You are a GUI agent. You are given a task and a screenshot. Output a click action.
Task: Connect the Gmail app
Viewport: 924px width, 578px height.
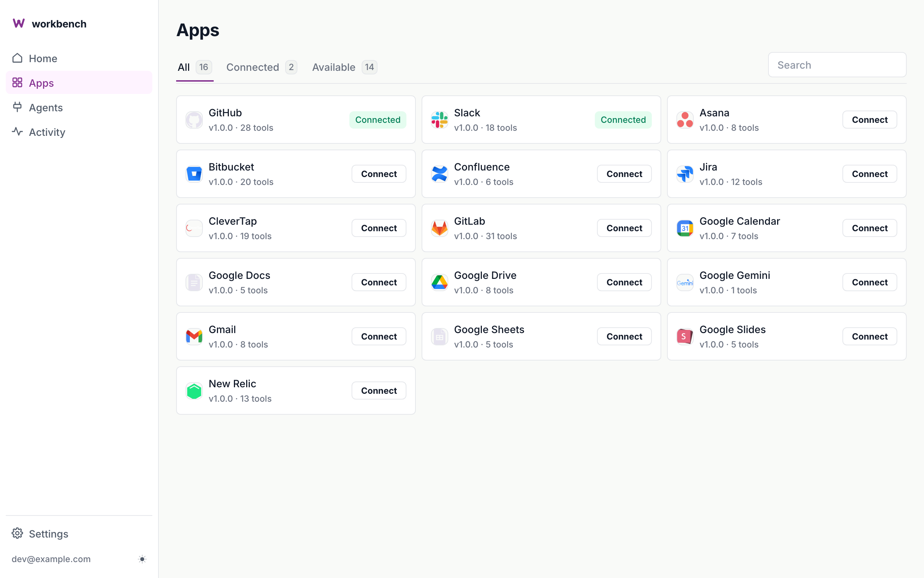coord(379,336)
